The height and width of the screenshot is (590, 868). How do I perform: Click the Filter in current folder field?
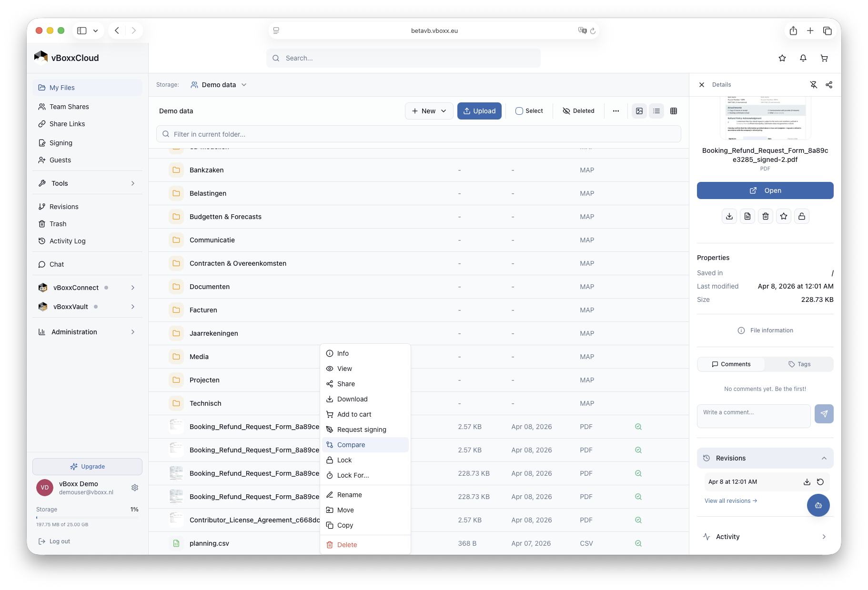tap(419, 134)
